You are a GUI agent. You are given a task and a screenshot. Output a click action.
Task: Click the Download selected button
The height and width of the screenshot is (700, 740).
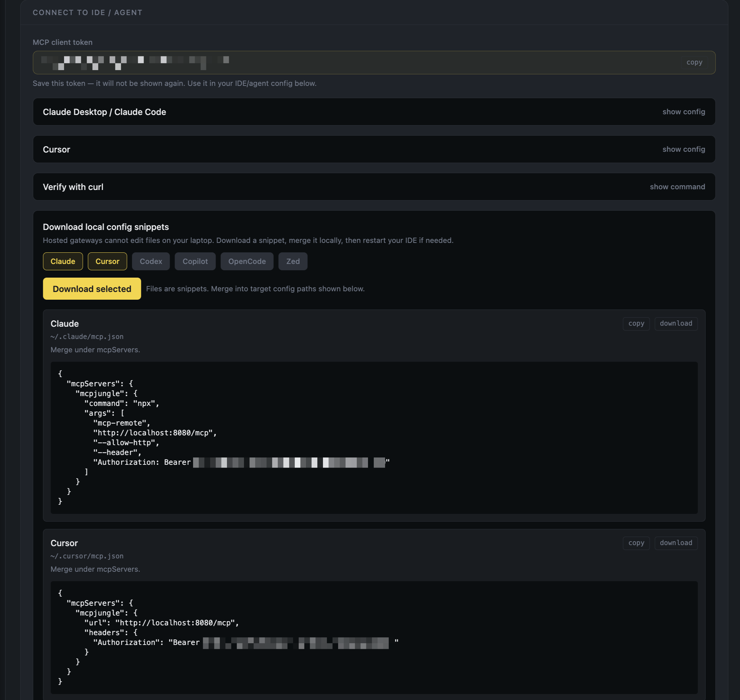[x=92, y=288]
